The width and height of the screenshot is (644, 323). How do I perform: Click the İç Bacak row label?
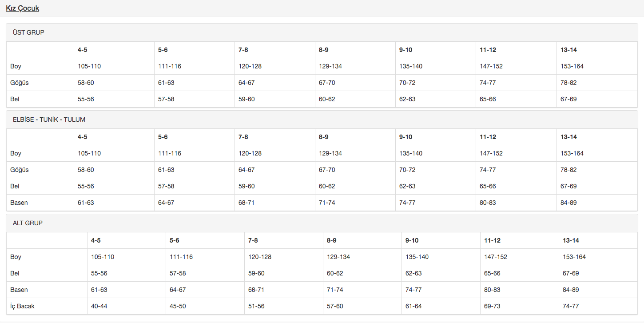coord(22,306)
